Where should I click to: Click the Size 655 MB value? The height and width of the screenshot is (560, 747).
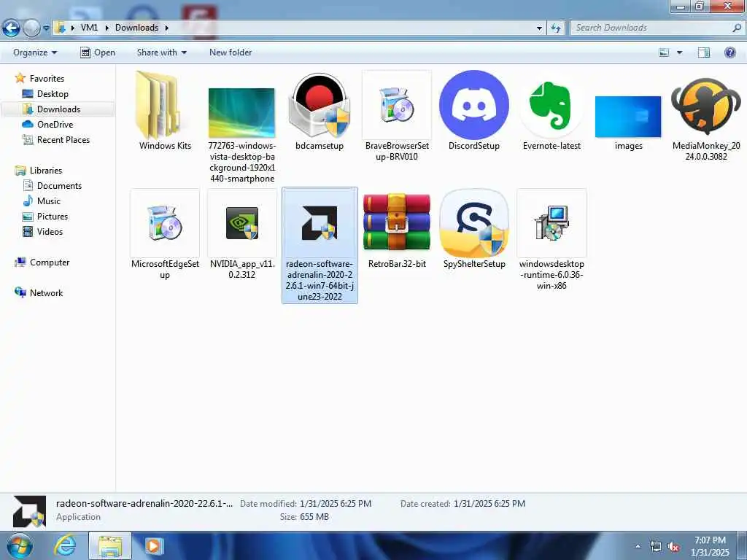[314, 517]
